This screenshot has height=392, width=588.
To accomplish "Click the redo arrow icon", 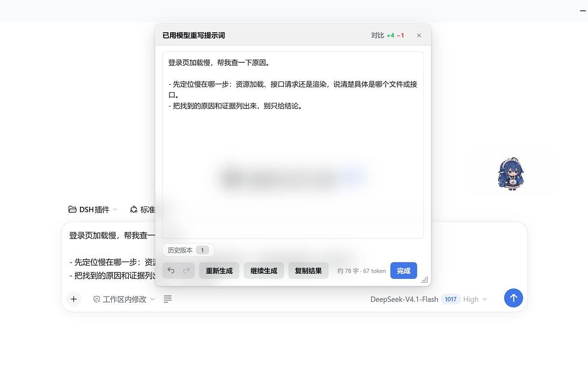I will 186,270.
